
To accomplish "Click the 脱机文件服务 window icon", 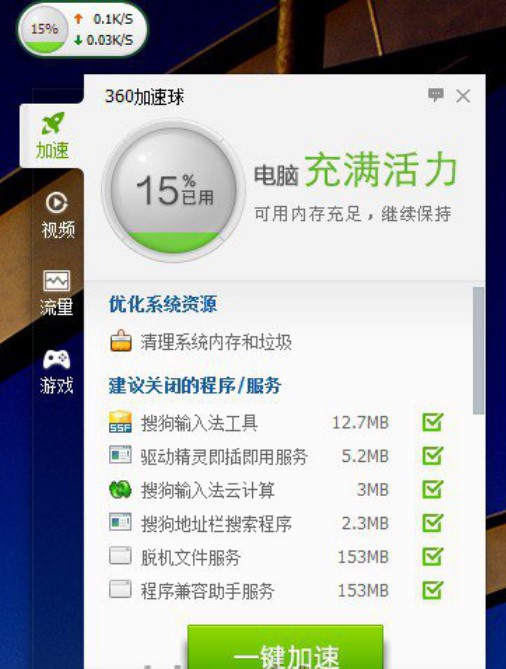I will [x=120, y=556].
